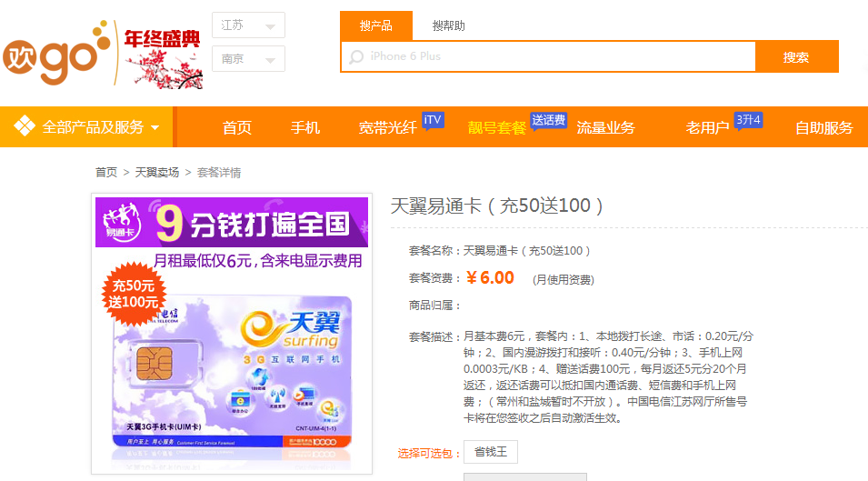Click the 套餐描述 paragraph text
This screenshot has height=481, width=868.
608,377
